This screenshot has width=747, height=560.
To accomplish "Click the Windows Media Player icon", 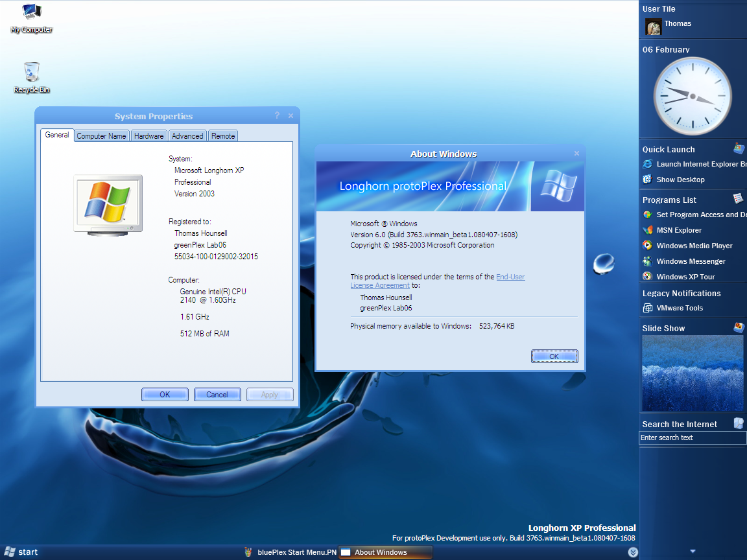I will [647, 246].
